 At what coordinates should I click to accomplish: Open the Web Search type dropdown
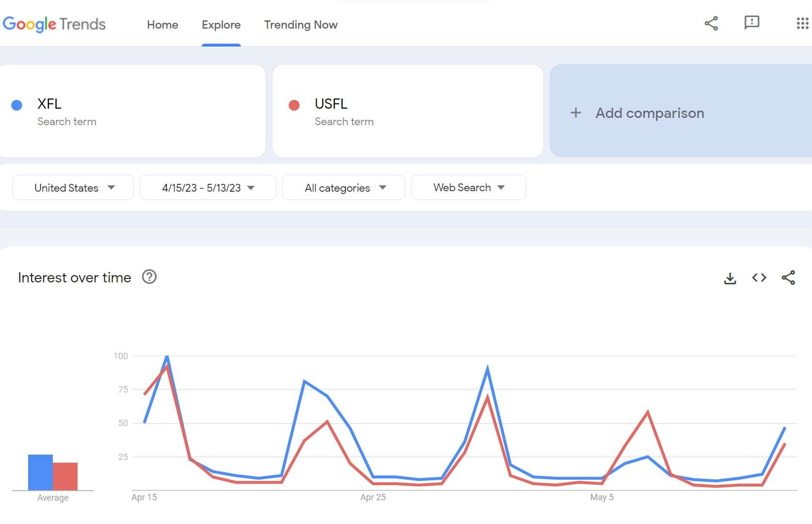point(469,187)
